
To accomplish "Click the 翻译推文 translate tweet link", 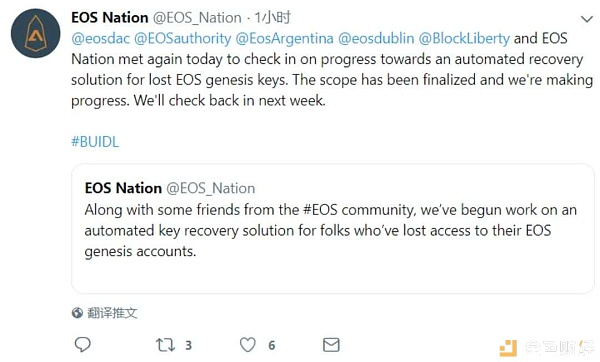I will (x=112, y=313).
